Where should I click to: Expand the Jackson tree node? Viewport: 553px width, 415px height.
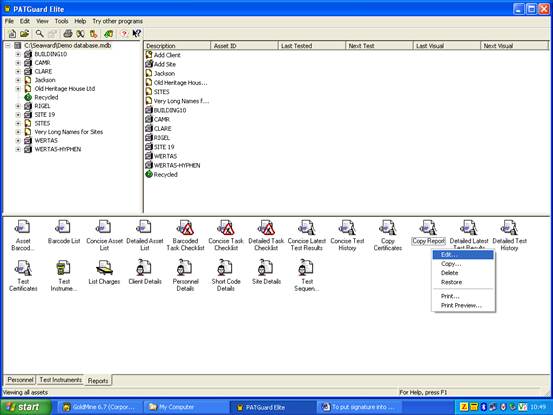tap(18, 80)
